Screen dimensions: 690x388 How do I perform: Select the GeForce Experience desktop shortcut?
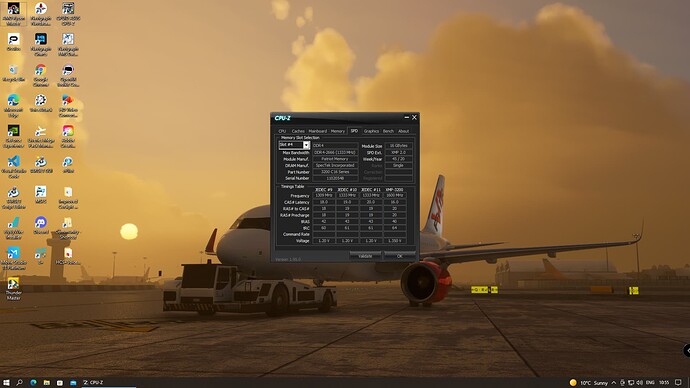click(13, 136)
